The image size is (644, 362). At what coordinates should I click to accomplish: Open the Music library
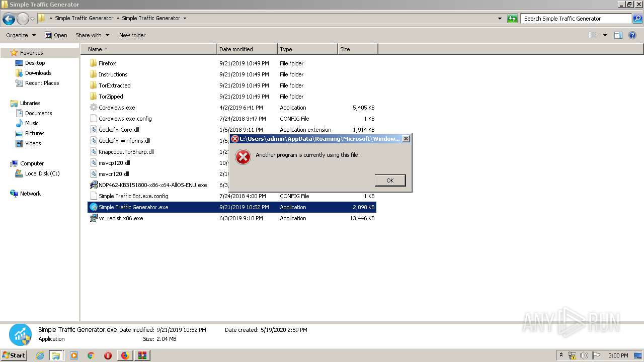tap(32, 123)
